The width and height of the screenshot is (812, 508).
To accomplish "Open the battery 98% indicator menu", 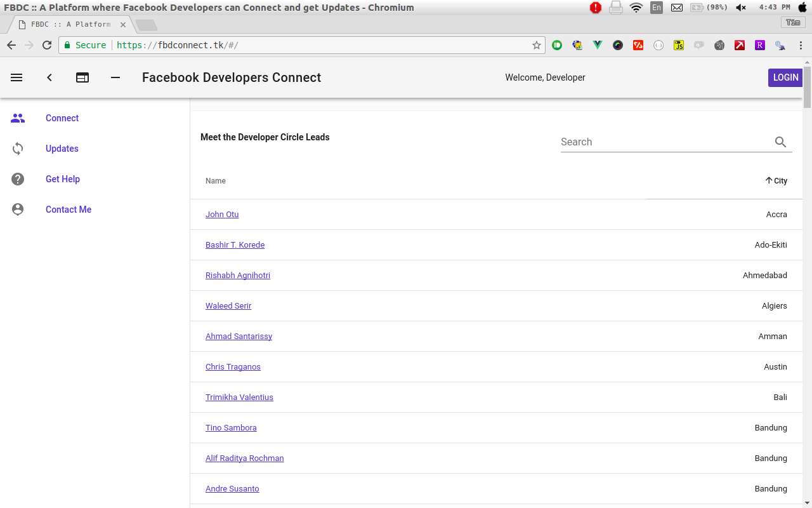I will click(709, 8).
